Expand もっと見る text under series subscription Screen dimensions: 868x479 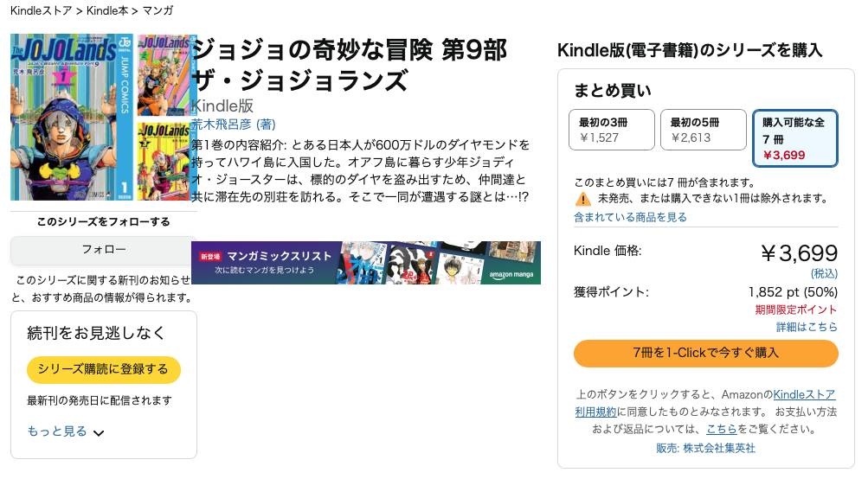(57, 431)
